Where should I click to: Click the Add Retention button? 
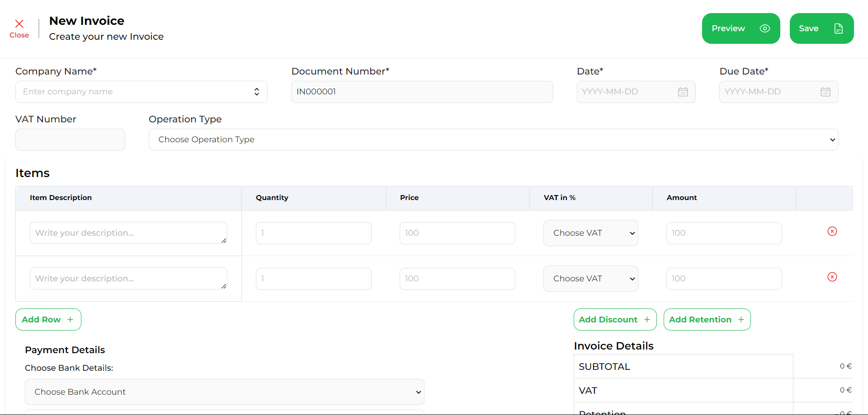click(x=707, y=320)
